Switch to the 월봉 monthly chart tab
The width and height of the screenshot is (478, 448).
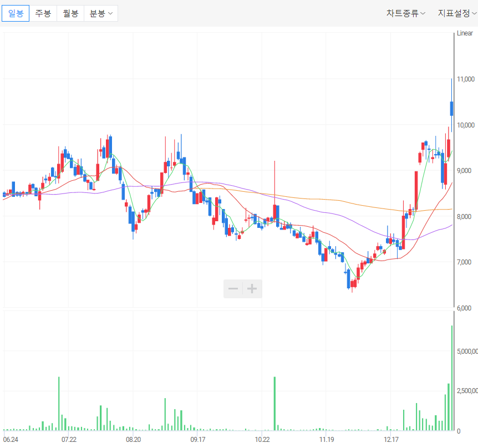coord(70,13)
